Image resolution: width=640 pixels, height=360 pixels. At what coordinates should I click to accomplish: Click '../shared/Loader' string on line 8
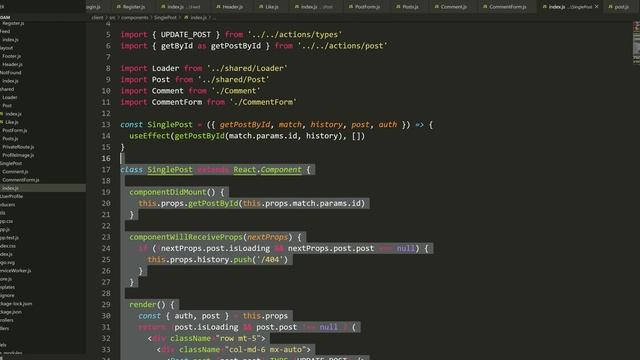247,68
